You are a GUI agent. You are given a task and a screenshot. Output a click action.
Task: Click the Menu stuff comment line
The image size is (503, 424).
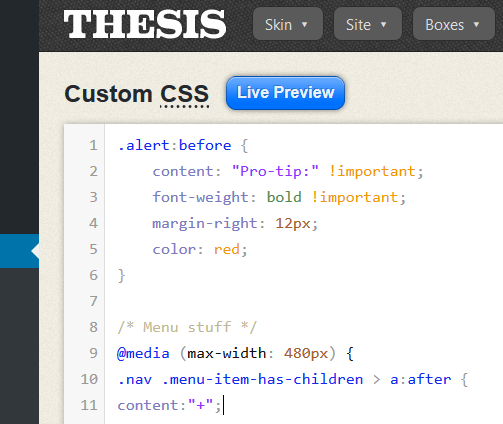tap(187, 327)
